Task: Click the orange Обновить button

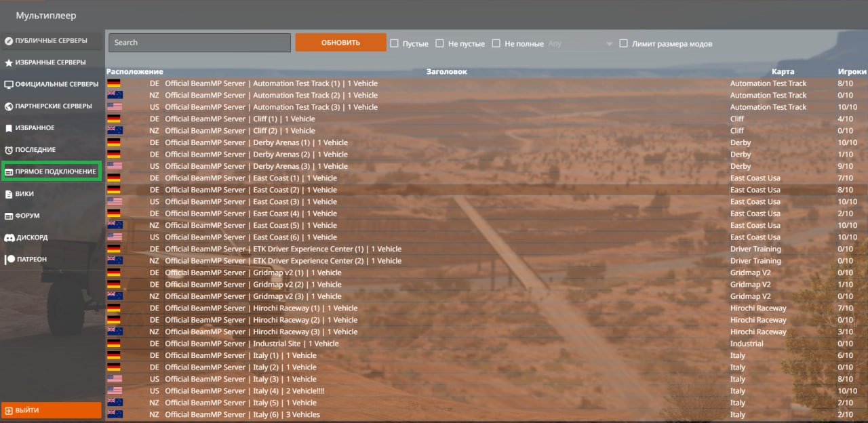Action: [x=340, y=43]
